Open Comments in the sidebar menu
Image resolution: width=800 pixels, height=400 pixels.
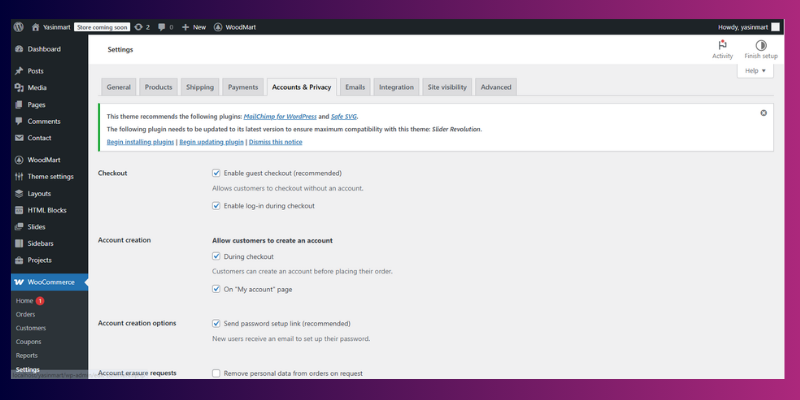point(44,121)
